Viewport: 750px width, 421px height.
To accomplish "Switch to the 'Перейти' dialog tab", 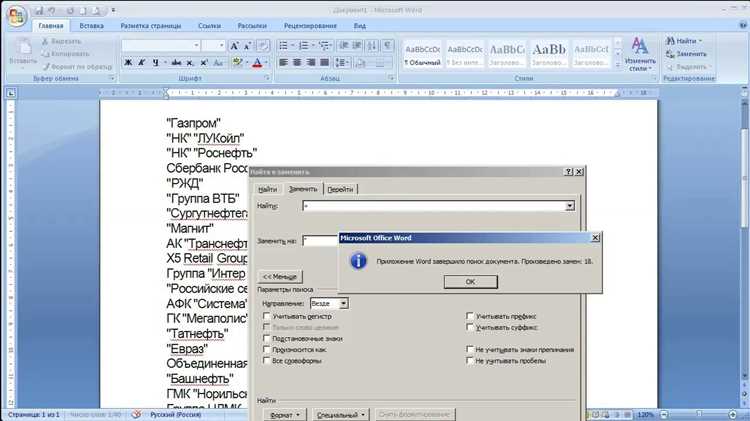I will (x=340, y=189).
